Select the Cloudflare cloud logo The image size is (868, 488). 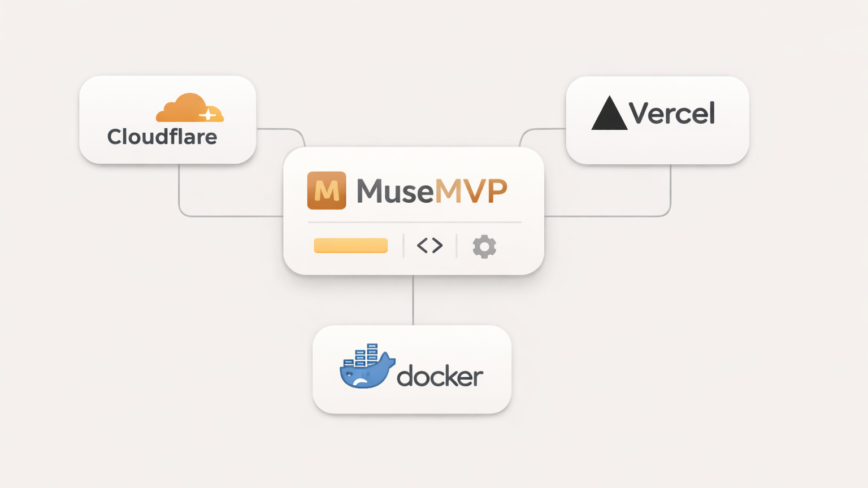tap(189, 109)
